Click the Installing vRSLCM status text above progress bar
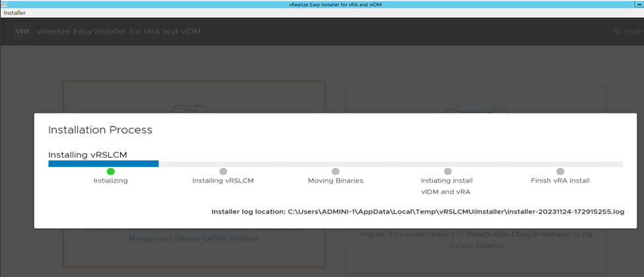This screenshot has height=277, width=644. click(x=87, y=155)
